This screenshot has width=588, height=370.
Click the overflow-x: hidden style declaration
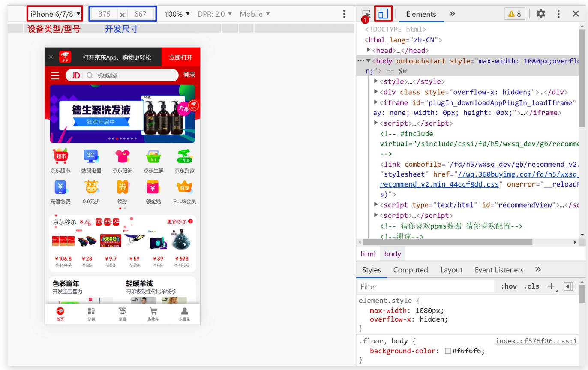click(x=409, y=319)
